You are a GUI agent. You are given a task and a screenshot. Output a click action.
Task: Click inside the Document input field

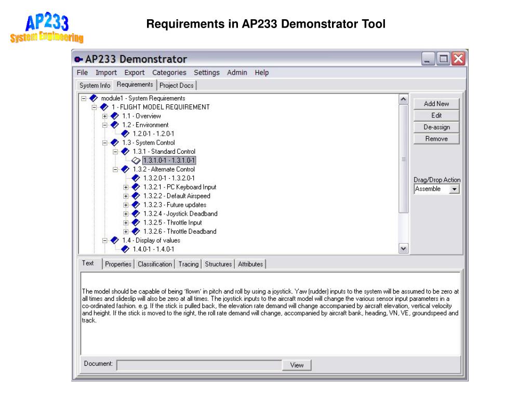[199, 365]
